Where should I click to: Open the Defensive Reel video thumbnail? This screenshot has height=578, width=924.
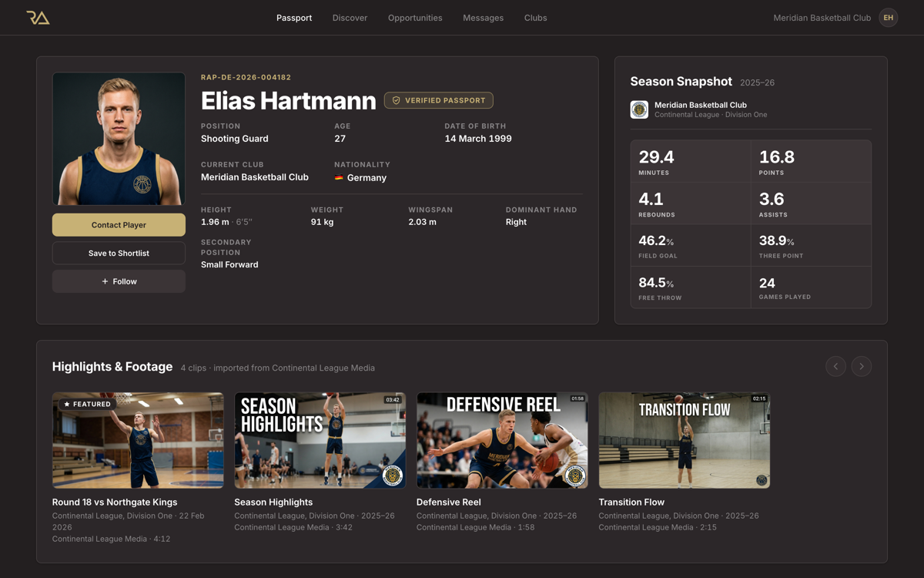point(502,440)
